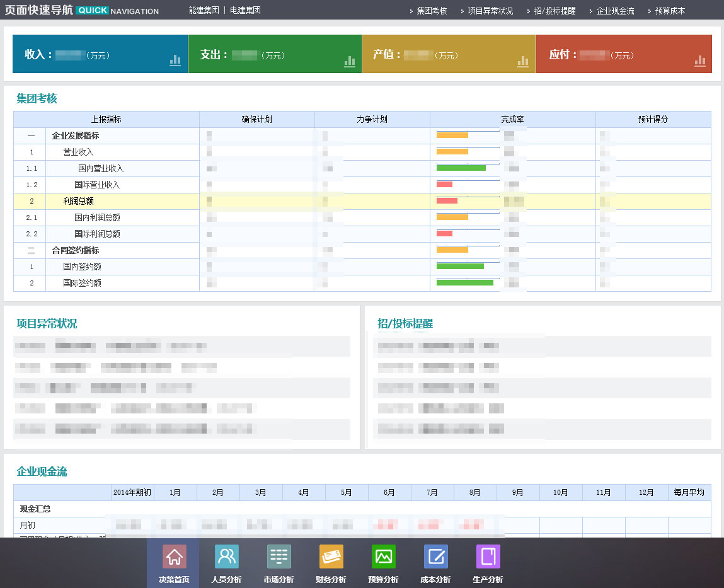This screenshot has width=724, height=588.
Task: Open the 生产分析 production icon
Action: [x=488, y=557]
